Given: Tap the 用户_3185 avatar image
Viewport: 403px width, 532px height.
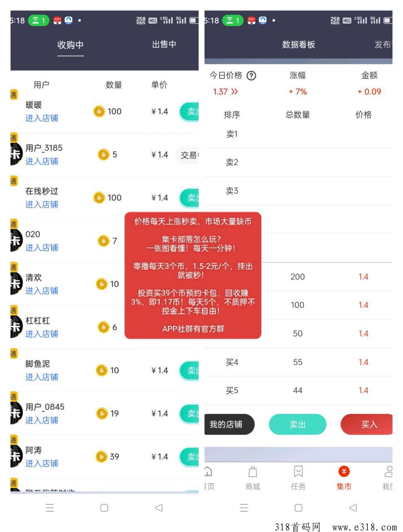Looking at the screenshot, I should 16,154.
